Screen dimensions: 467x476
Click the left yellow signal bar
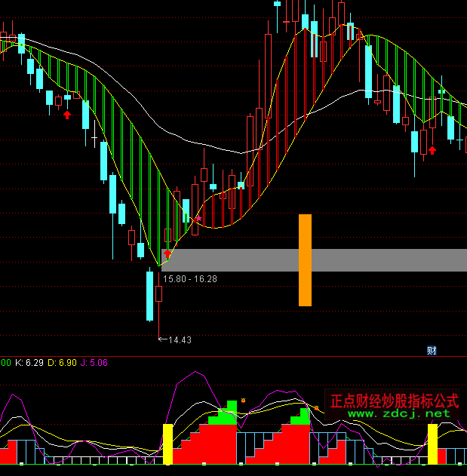point(167,444)
